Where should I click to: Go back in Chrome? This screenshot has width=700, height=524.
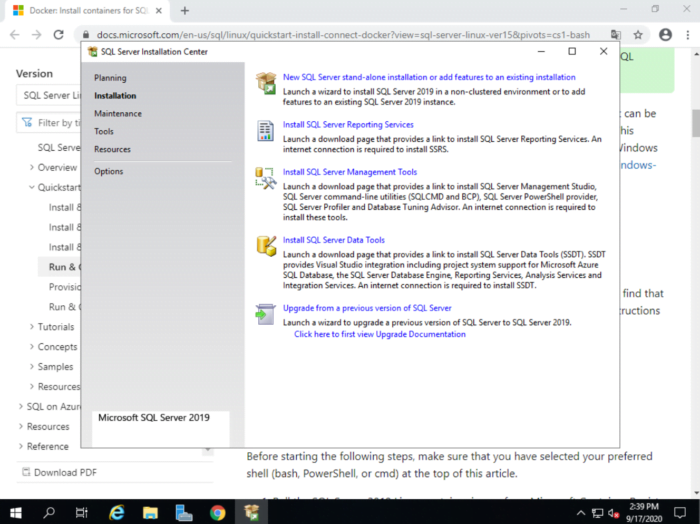tap(15, 35)
